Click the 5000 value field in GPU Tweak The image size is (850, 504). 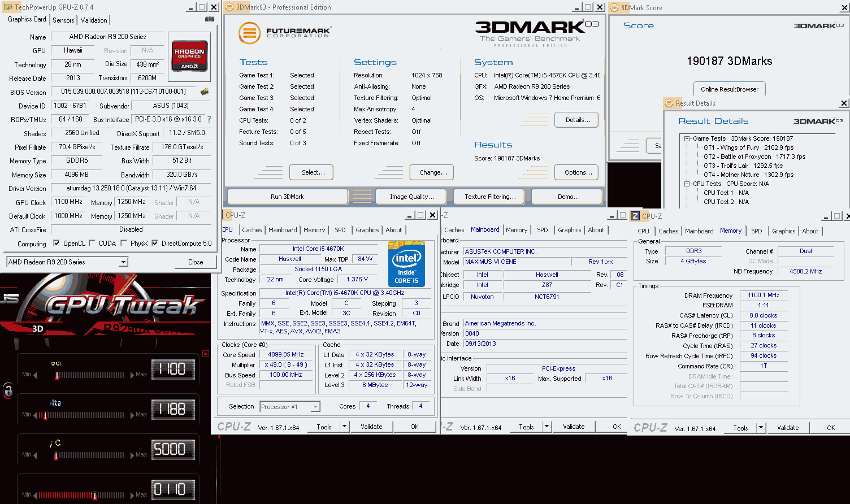pyautogui.click(x=173, y=450)
